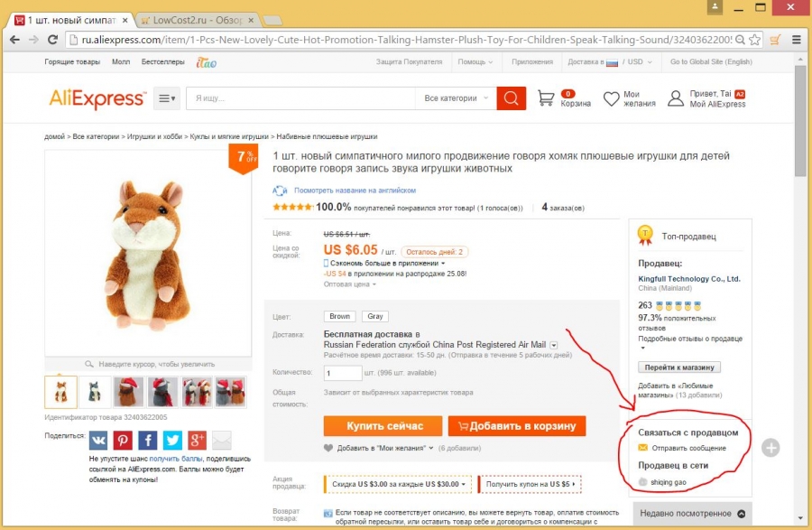Click the Добавить в корзину button

pyautogui.click(x=517, y=425)
